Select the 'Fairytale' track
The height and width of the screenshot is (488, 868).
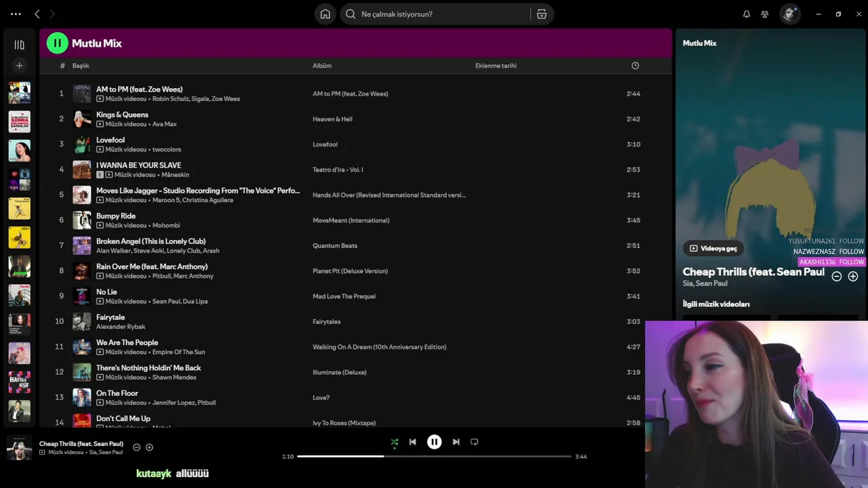(x=111, y=317)
